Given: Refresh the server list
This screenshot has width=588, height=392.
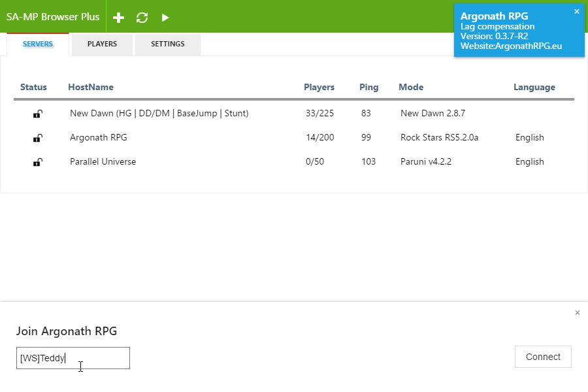Looking at the screenshot, I should point(142,17).
